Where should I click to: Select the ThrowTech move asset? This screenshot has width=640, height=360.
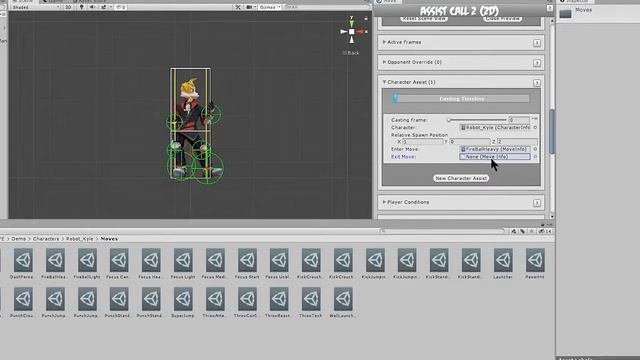point(311,302)
